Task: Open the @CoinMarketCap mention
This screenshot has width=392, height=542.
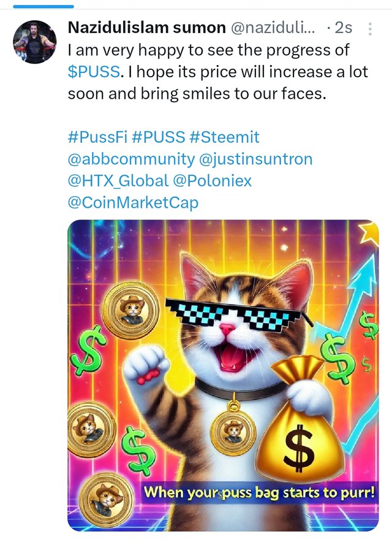Action: [133, 203]
